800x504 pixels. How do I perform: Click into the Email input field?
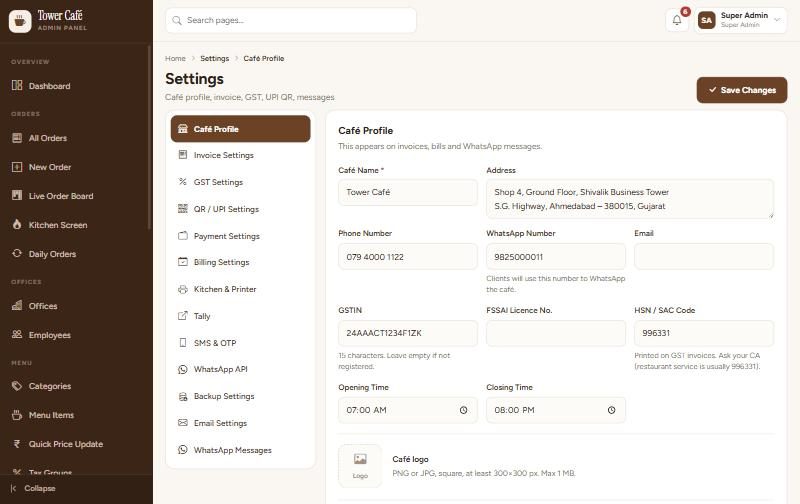coord(704,257)
